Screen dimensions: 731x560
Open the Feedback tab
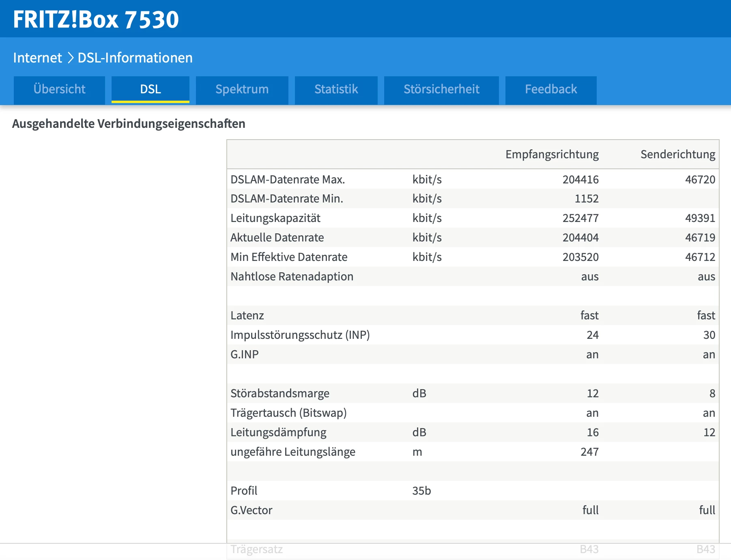550,89
